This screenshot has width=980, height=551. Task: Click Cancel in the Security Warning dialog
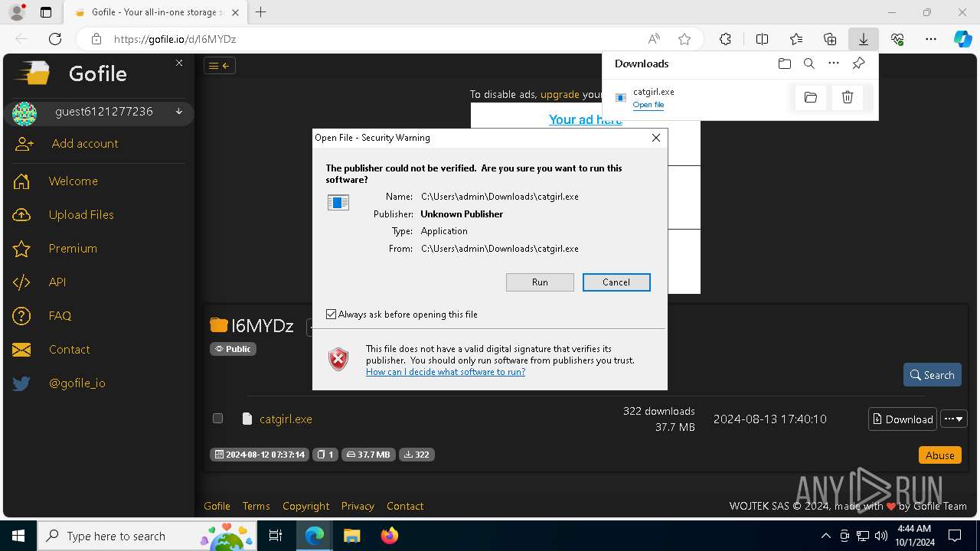[x=616, y=282]
